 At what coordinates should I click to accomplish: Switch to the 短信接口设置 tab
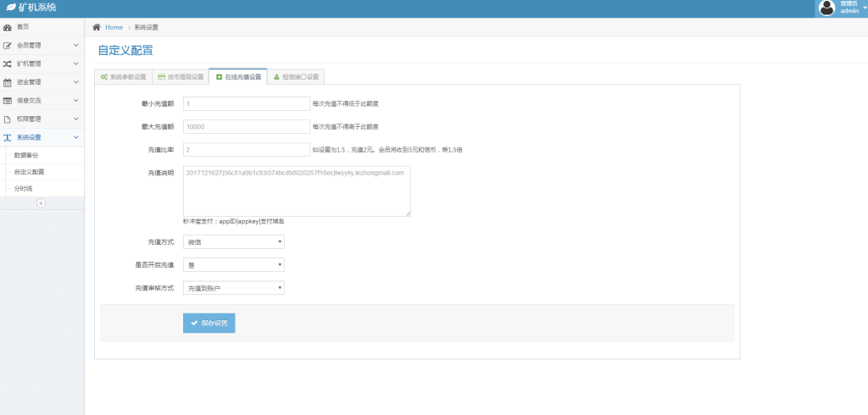296,77
